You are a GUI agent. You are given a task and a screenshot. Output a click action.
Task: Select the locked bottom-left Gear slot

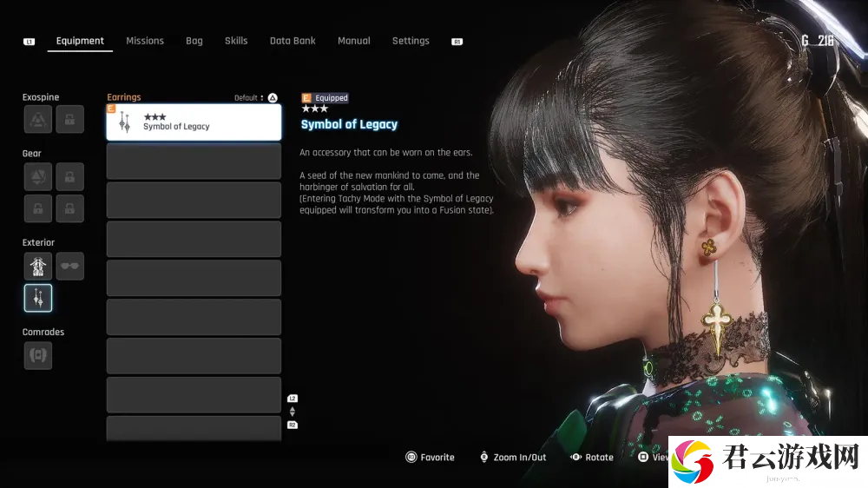tap(37, 208)
